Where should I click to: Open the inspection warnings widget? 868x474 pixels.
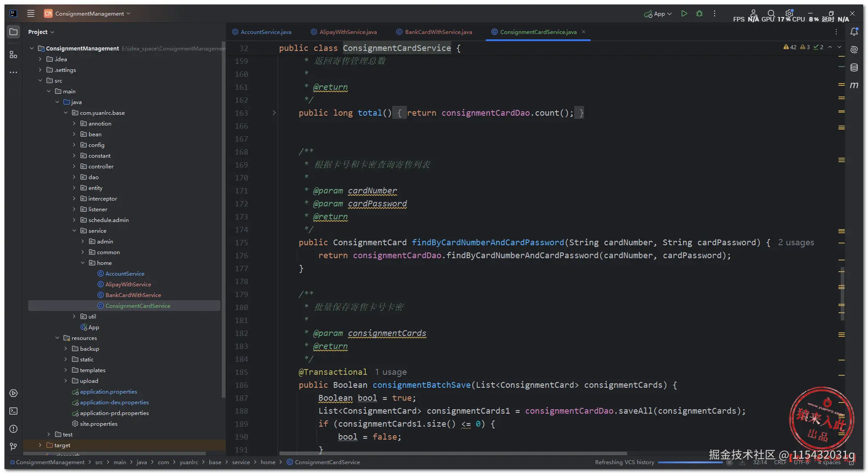(804, 47)
